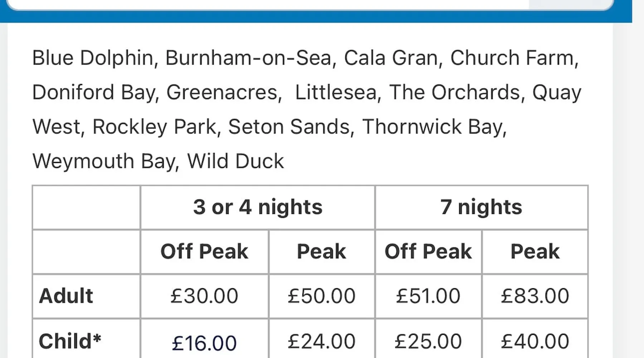The width and height of the screenshot is (644, 358).
Task: Select Off Peak header under 3 or 4 nights
Action: coord(204,252)
